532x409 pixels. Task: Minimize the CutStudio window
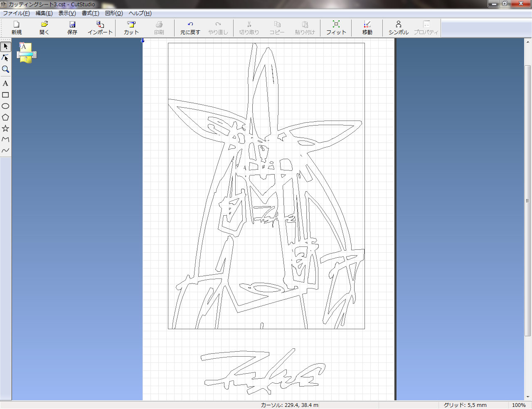(494, 4)
